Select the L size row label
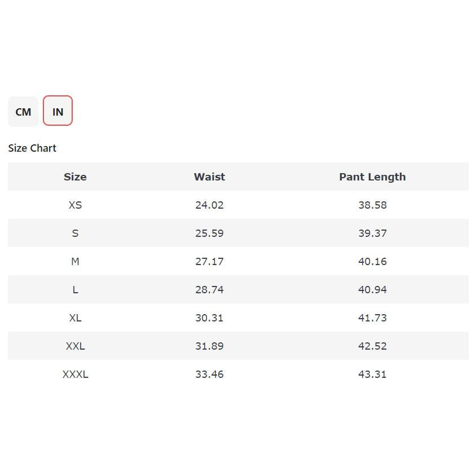476x476 pixels. tap(75, 290)
